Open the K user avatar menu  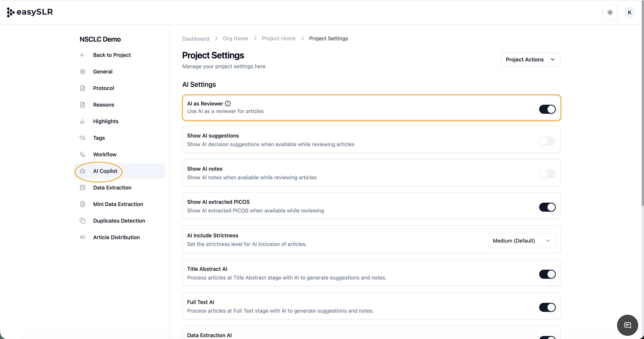pos(629,12)
